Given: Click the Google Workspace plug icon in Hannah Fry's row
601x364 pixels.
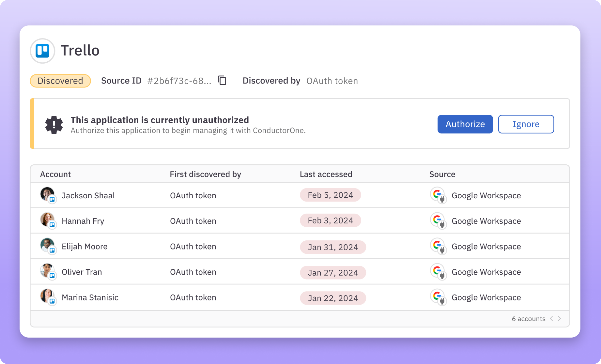Looking at the screenshot, I should (442, 224).
